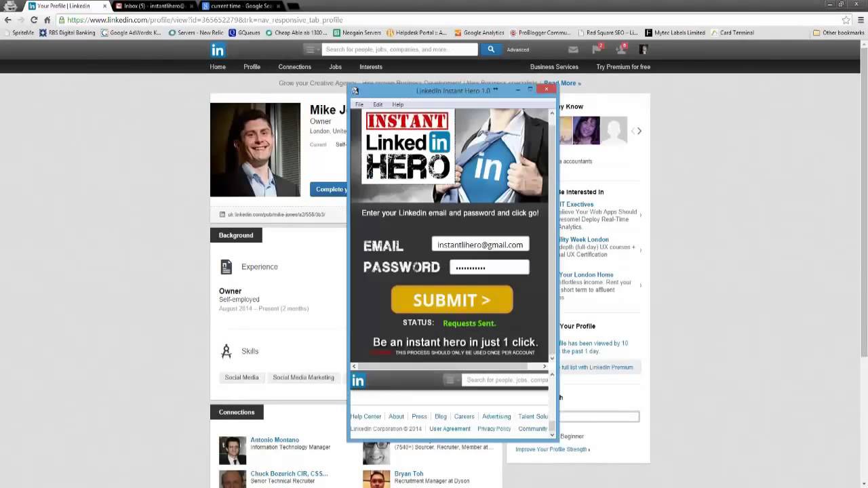Open the Helpdesk Portal bookmark
Image resolution: width=868 pixels, height=488 pixels.
pos(417,33)
